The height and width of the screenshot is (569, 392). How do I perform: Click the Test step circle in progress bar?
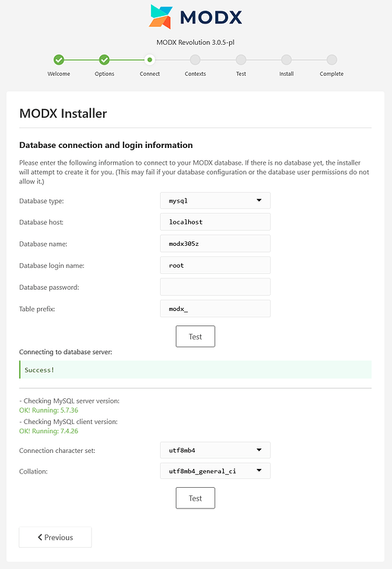pos(241,59)
